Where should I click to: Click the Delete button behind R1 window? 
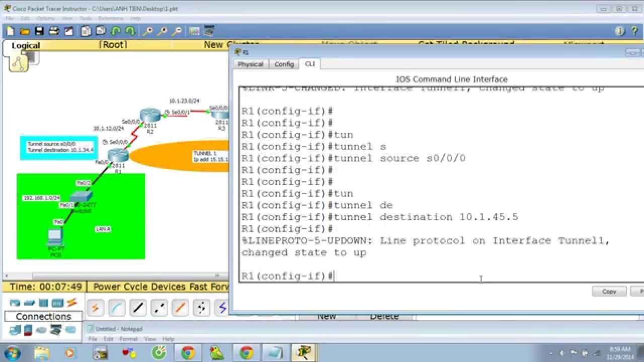coord(384,316)
